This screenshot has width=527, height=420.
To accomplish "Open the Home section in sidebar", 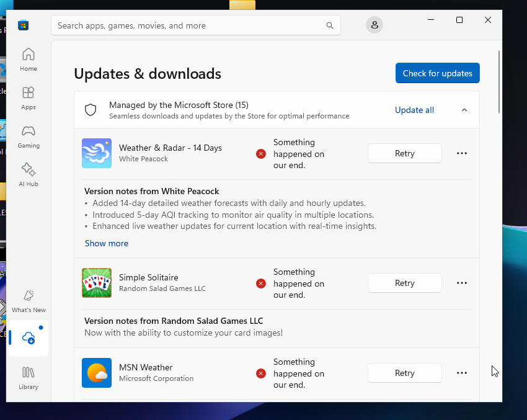I will pyautogui.click(x=29, y=60).
